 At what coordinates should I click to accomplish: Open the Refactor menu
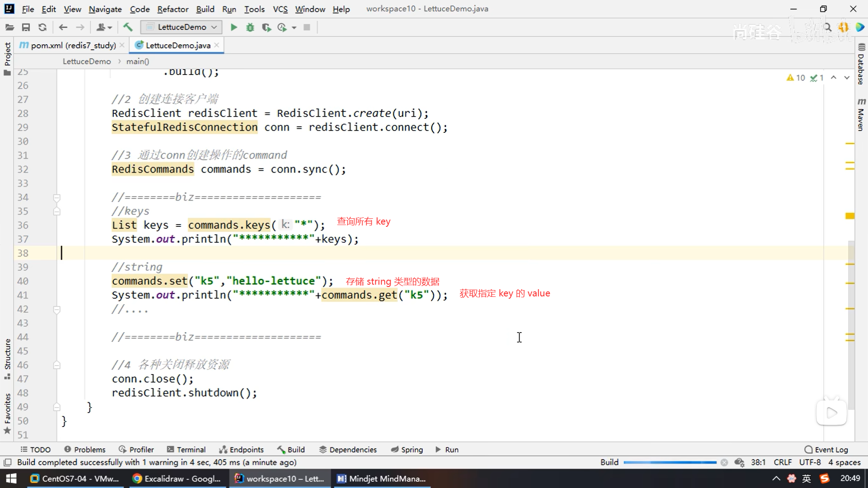pos(173,9)
